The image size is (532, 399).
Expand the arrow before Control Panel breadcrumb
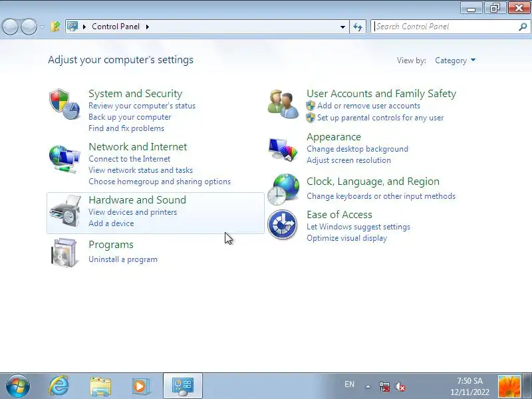coord(84,27)
